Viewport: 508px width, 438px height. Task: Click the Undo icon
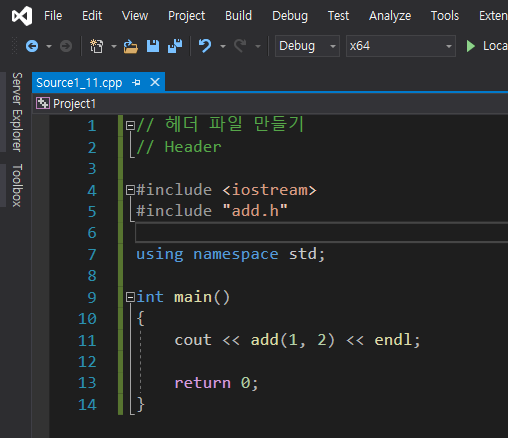coord(205,46)
